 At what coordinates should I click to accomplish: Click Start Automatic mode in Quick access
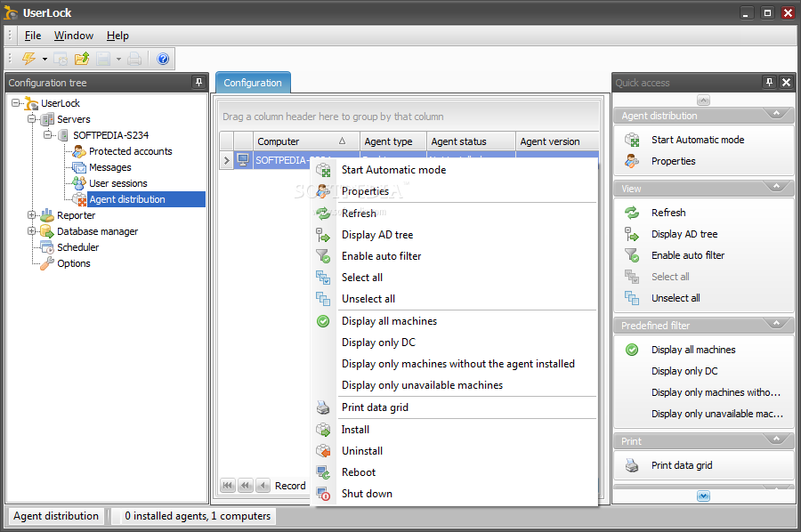click(x=697, y=140)
